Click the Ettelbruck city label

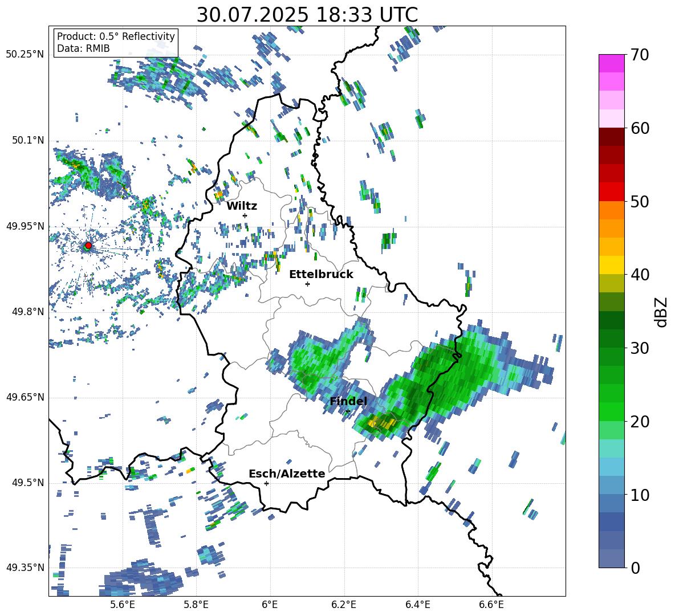[321, 275]
